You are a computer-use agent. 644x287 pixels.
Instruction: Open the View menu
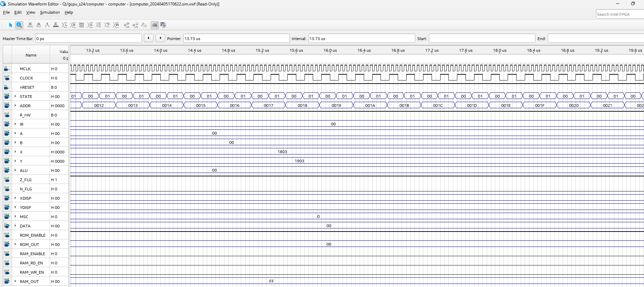coord(30,12)
